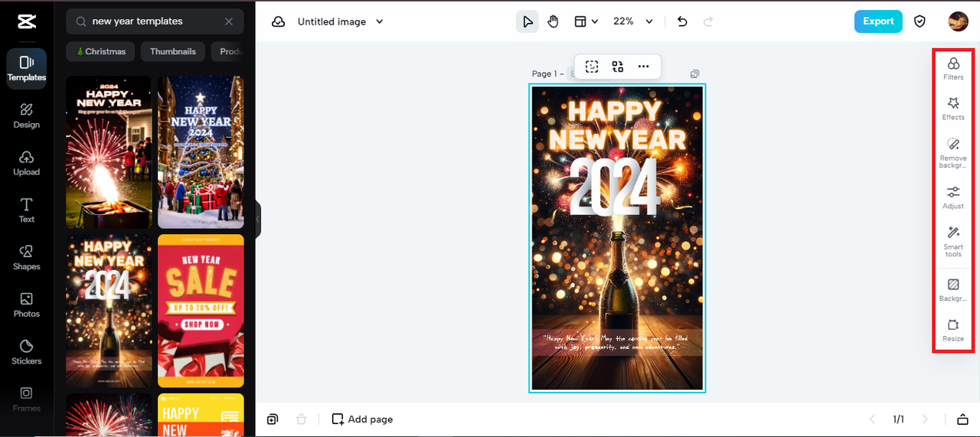Choose the Christmas tree Happy New Year 2024 template

[x=201, y=152]
